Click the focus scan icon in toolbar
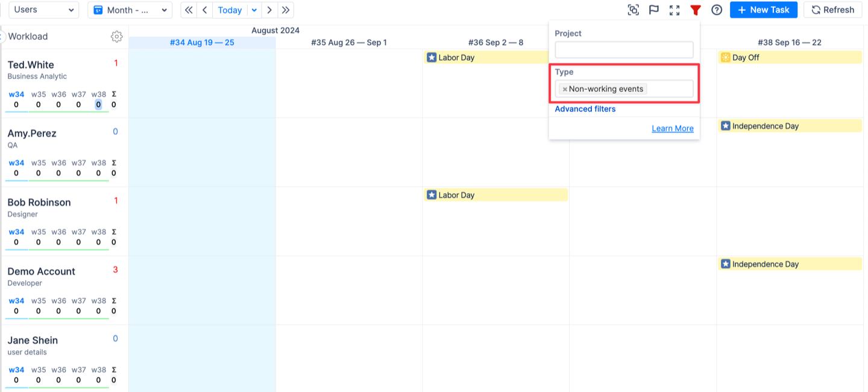The width and height of the screenshot is (868, 392). [x=633, y=10]
